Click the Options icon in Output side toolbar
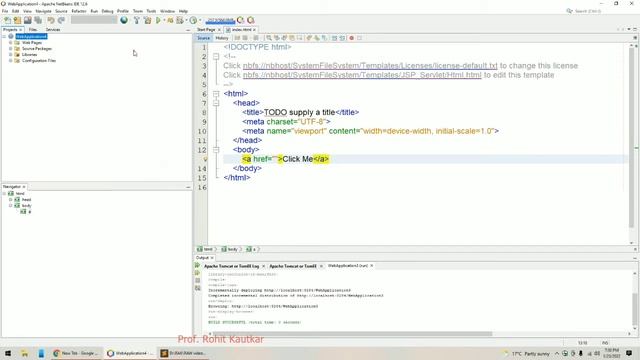Viewport: 640px width, 360px height. click(x=198, y=288)
